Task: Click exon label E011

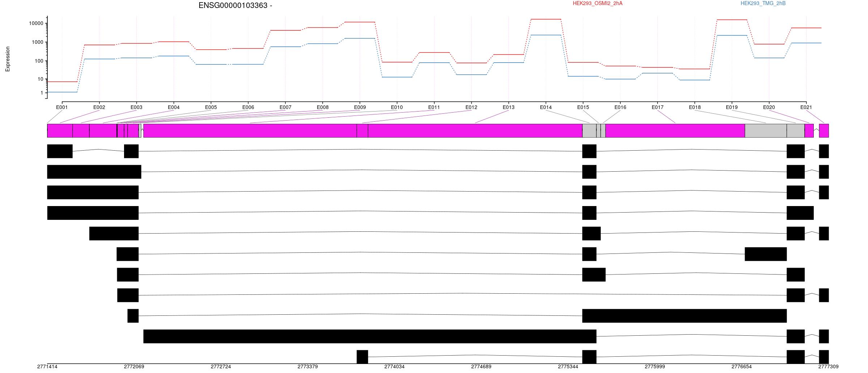Action: coord(434,108)
